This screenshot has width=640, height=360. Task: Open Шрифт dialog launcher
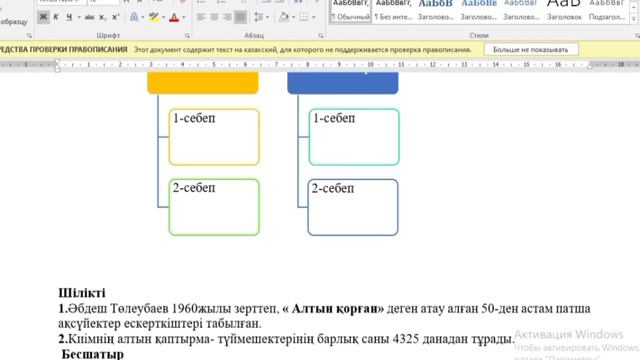(x=187, y=36)
